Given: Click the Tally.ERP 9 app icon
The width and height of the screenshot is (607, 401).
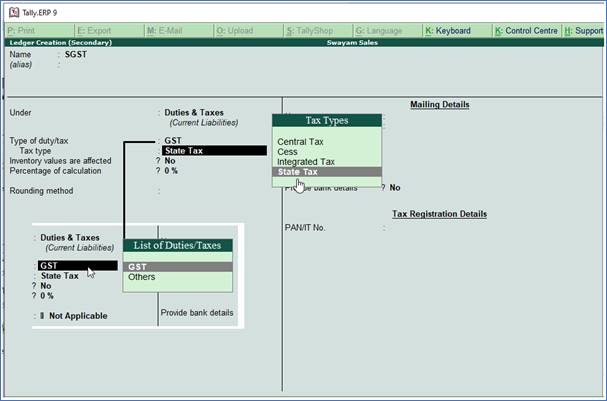Looking at the screenshot, I should point(14,12).
